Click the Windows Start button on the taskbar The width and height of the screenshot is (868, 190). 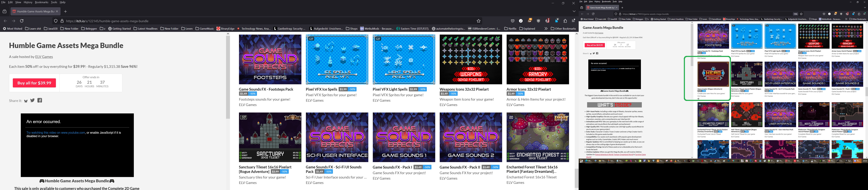pyautogui.click(x=582, y=161)
